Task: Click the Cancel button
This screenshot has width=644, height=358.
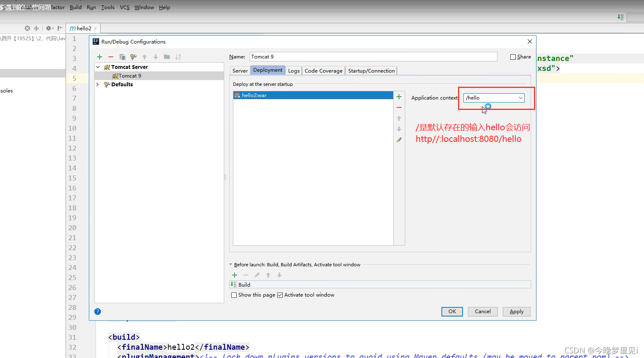Action: click(483, 312)
